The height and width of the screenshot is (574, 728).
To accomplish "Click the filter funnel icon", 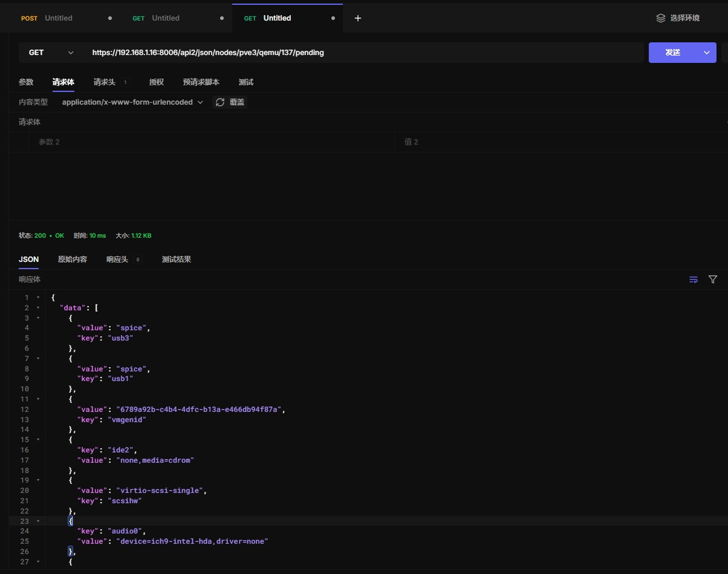I will click(713, 279).
